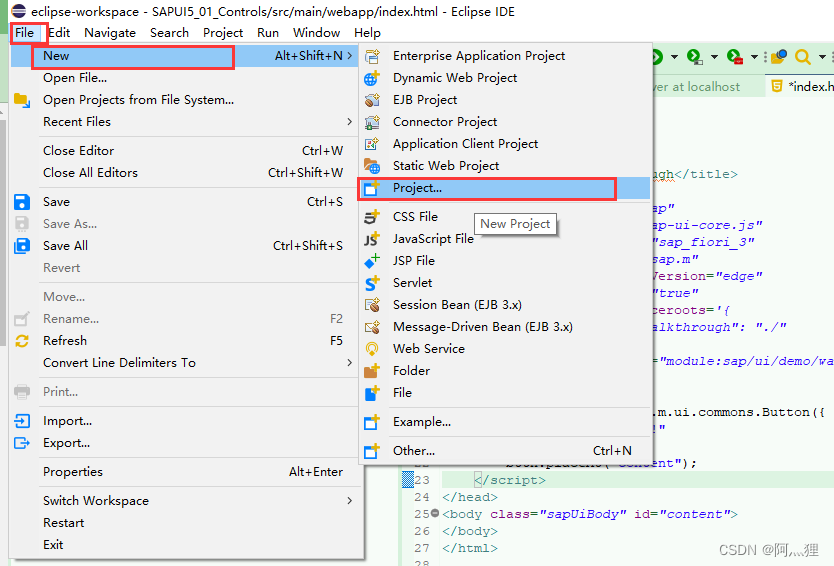Open the dropdown next to Search magnifier
This screenshot has height=566, width=834.
[822, 56]
